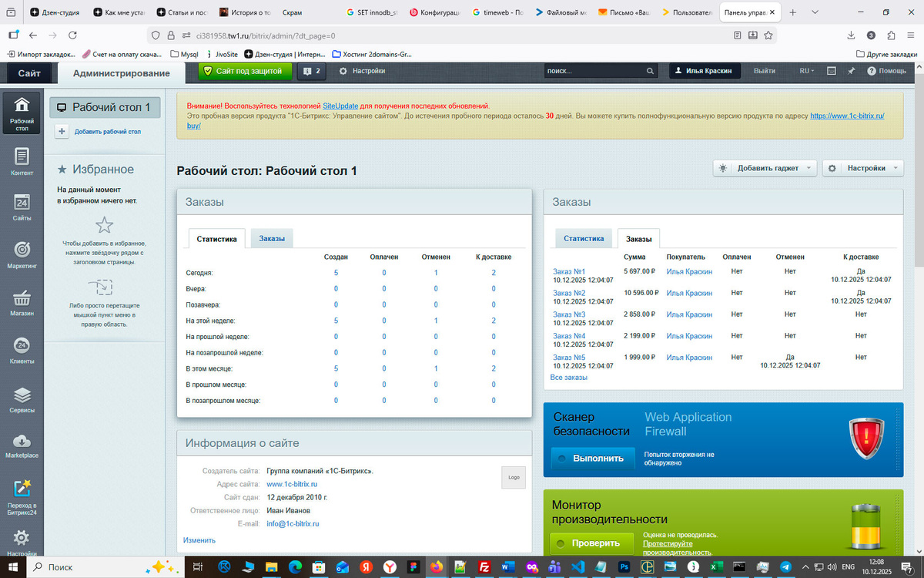Select Заказы tab in right orders gadget
Screen dimensions: 924x578
[x=638, y=239]
